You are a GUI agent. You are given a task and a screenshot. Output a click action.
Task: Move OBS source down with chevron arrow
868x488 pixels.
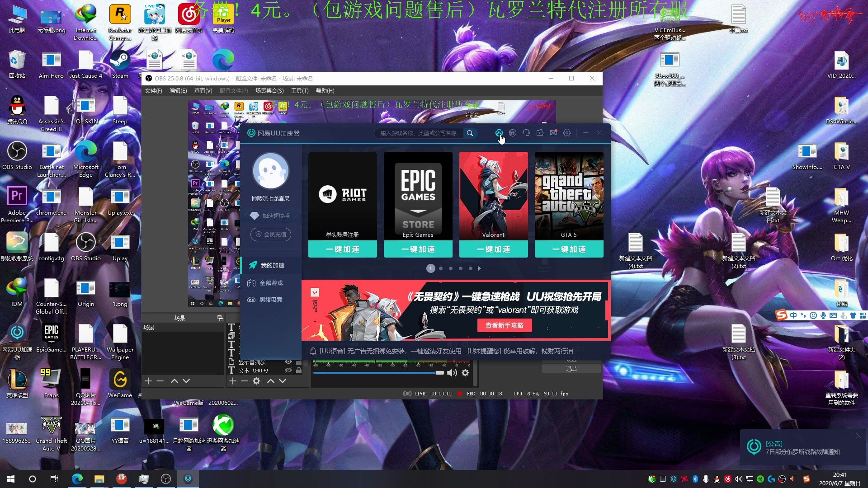point(283,381)
